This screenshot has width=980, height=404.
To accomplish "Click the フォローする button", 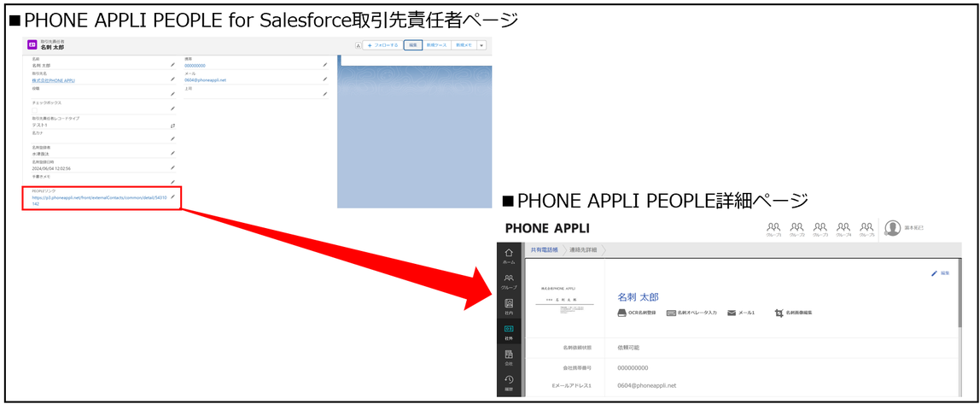I will click(x=382, y=45).
